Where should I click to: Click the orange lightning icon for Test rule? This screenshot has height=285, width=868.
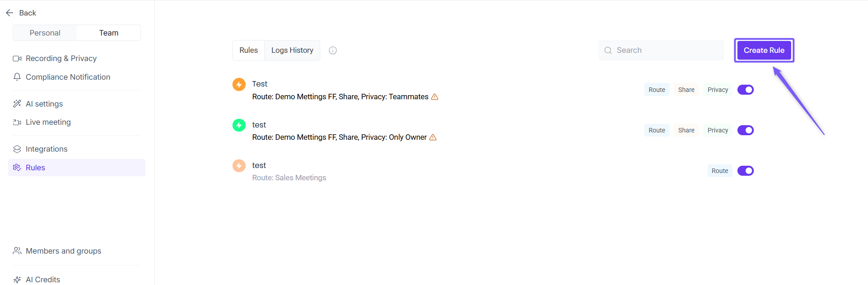click(239, 84)
